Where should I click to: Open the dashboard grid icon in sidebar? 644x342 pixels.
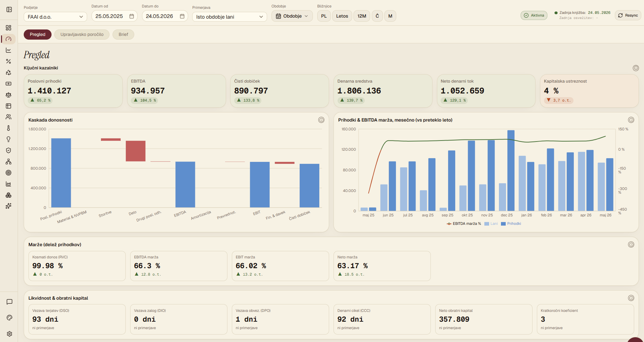click(8, 28)
